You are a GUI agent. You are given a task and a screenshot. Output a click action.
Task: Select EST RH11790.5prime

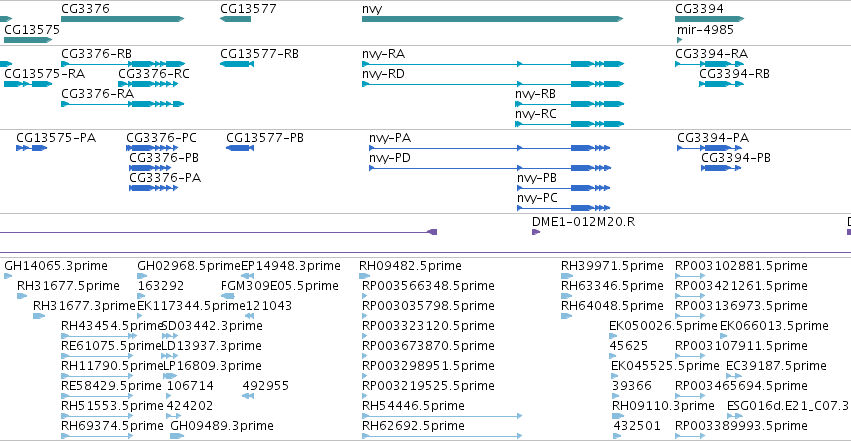(97, 376)
